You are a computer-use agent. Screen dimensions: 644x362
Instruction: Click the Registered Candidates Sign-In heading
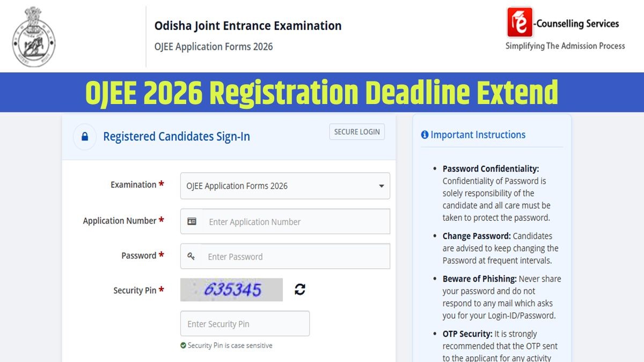(x=177, y=137)
